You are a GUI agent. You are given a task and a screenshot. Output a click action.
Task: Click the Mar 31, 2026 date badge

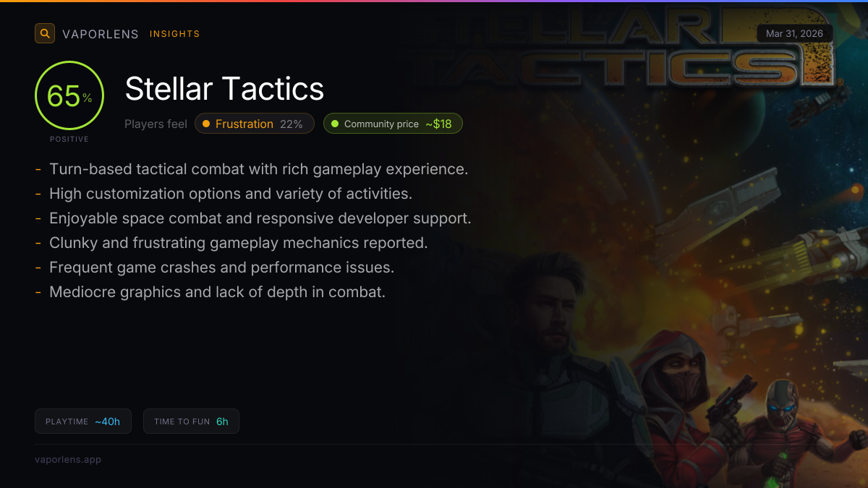794,34
